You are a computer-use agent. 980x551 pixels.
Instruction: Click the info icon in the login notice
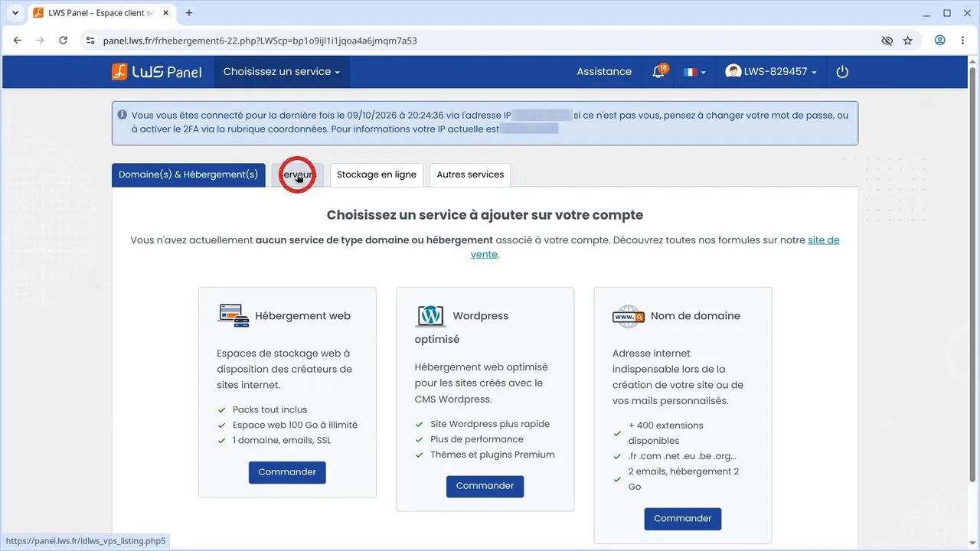click(x=122, y=115)
